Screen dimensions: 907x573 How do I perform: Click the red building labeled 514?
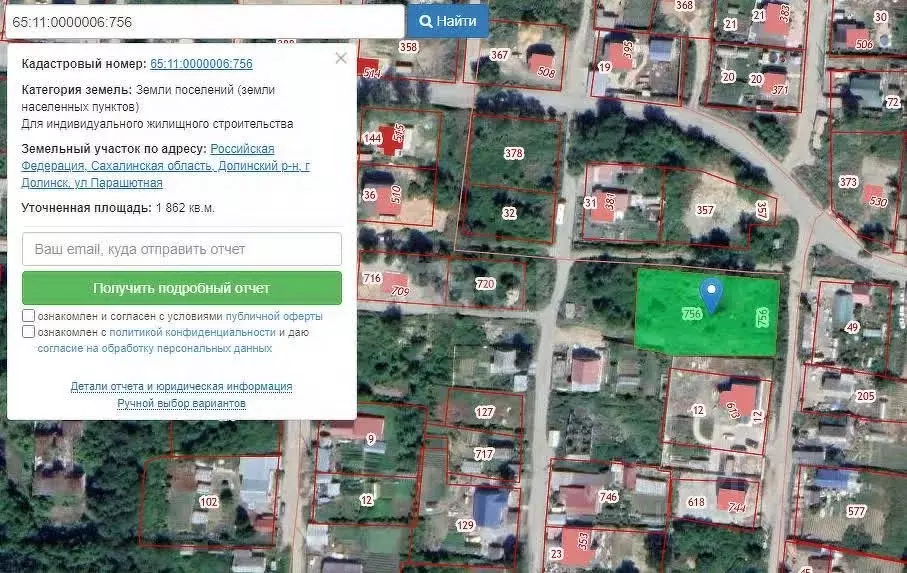[x=369, y=69]
